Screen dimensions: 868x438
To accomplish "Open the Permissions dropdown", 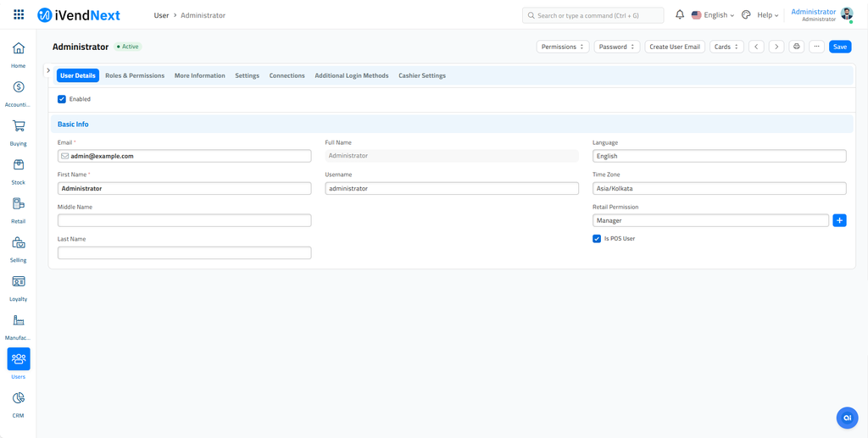I will [563, 47].
